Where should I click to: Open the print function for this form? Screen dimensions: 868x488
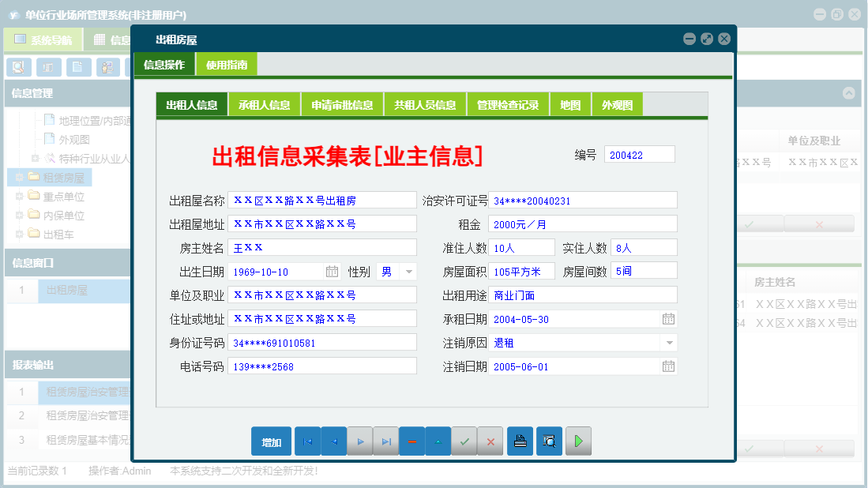pos(520,441)
